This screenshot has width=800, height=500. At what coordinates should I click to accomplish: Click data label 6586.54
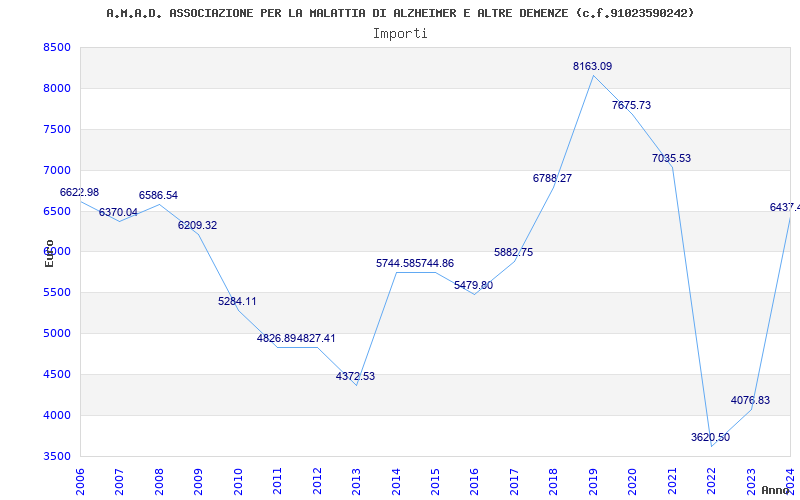[x=158, y=195]
